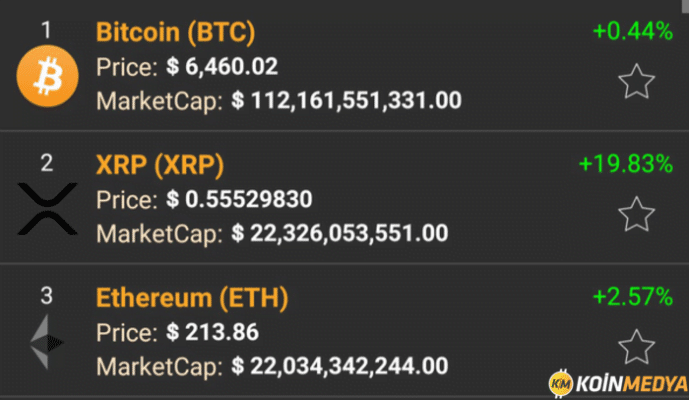Click XRP's MarketCap value
This screenshot has height=400, width=689.
[x=339, y=233]
